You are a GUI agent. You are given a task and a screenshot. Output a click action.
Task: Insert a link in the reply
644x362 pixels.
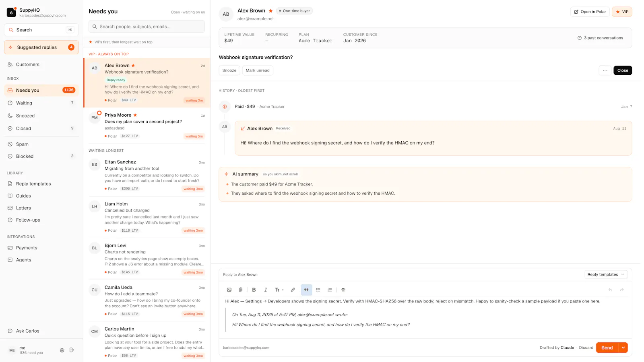[x=293, y=290]
